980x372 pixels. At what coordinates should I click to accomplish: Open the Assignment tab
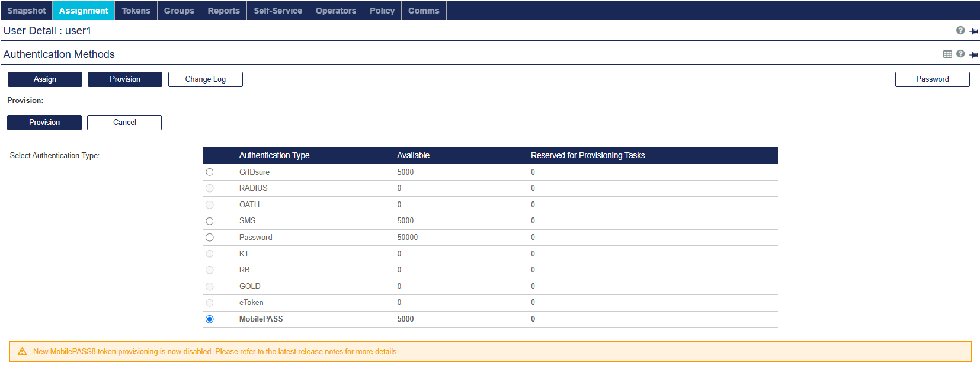(84, 11)
